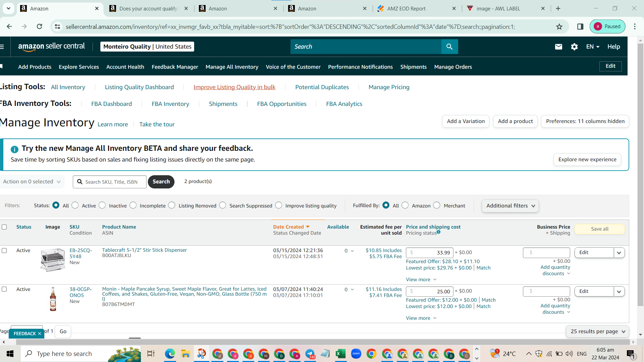Launch Microsoft Edge from the taskbar
The image size is (644, 362).
click(x=170, y=354)
